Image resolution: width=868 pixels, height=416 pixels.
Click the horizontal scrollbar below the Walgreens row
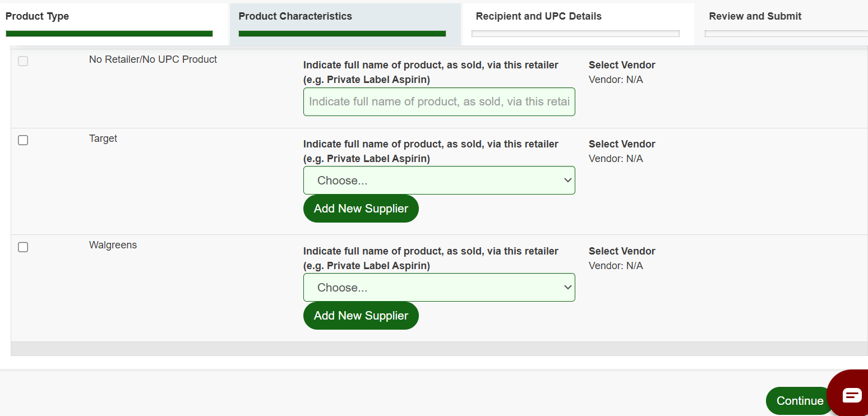coord(439,349)
